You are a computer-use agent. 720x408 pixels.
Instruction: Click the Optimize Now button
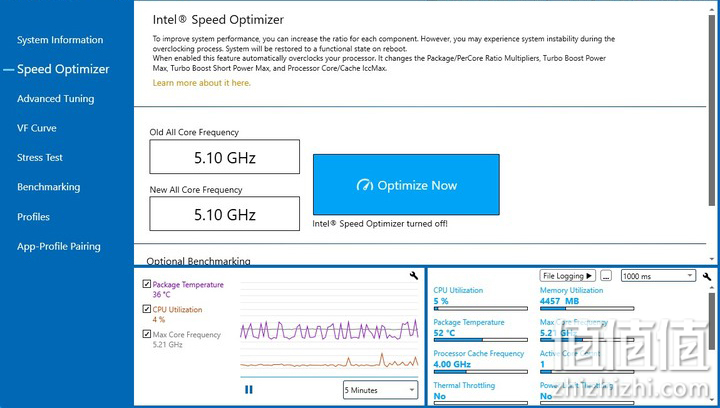tap(406, 184)
